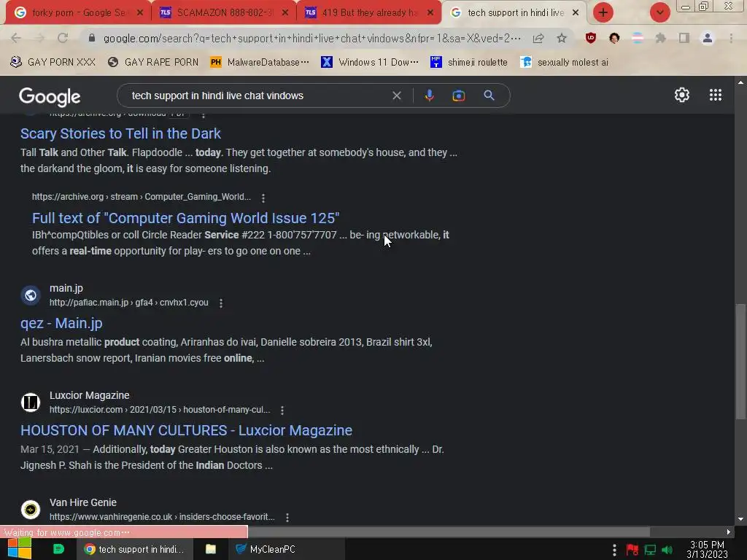Viewport: 747px width, 560px height.
Task: Open the green app in taskbar
Action: (x=58, y=549)
